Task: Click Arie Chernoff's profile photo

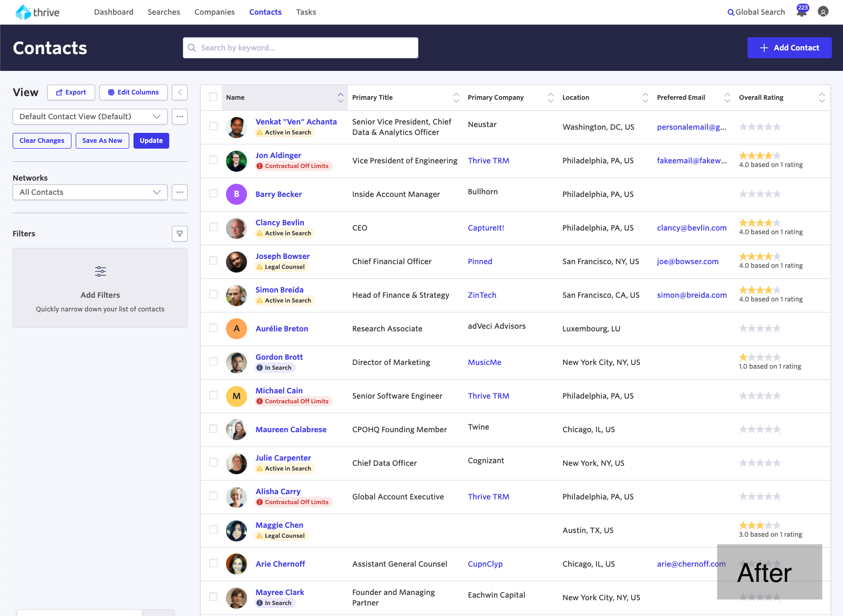Action: (x=237, y=564)
